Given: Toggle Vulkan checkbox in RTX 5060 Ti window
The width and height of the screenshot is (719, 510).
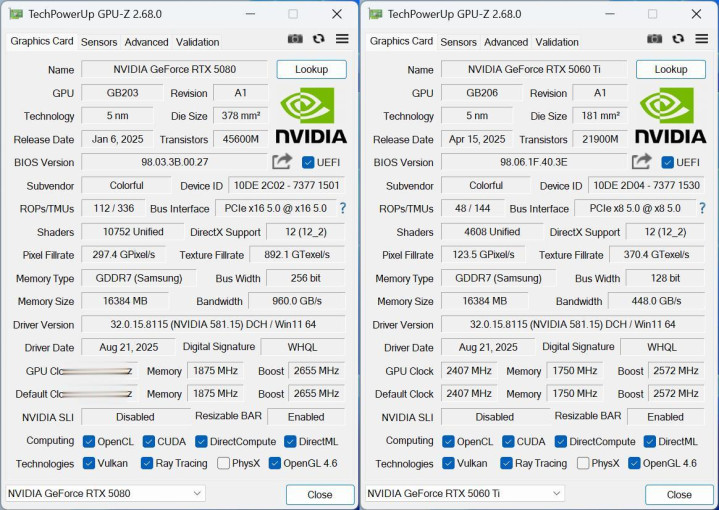Looking at the screenshot, I should click(x=448, y=463).
